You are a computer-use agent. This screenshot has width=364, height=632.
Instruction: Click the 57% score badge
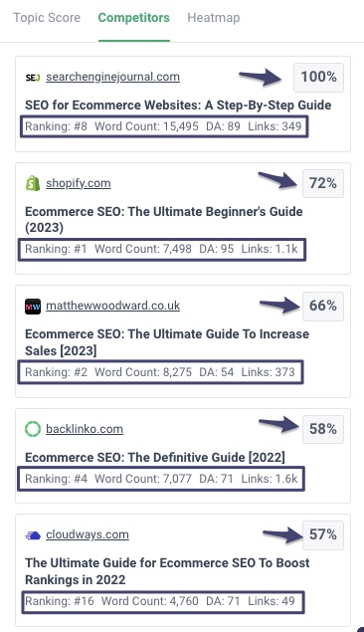323,534
